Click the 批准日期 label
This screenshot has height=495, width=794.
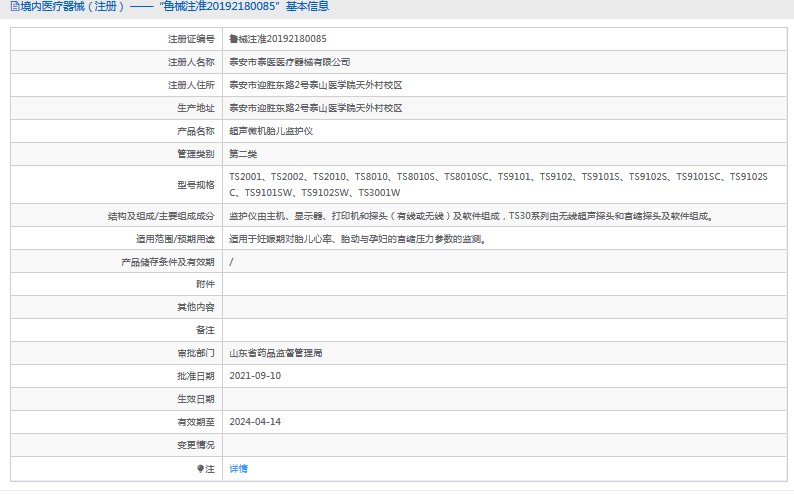coord(196,376)
